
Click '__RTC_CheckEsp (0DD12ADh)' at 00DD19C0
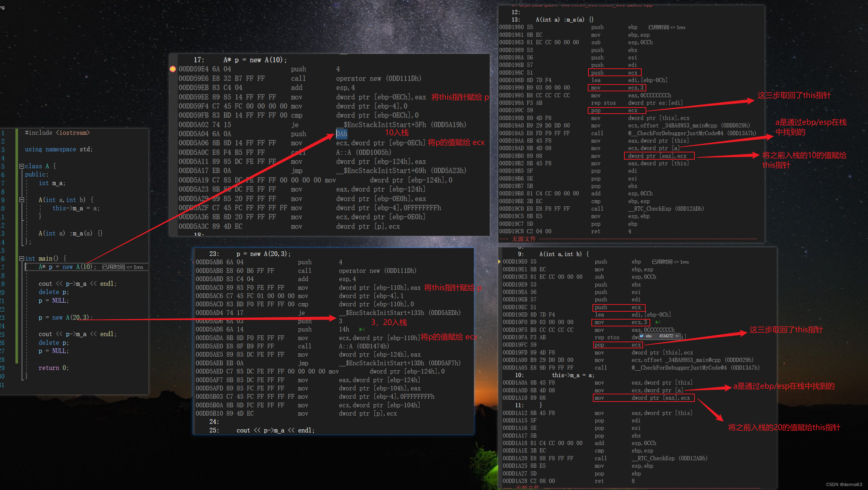click(666, 209)
